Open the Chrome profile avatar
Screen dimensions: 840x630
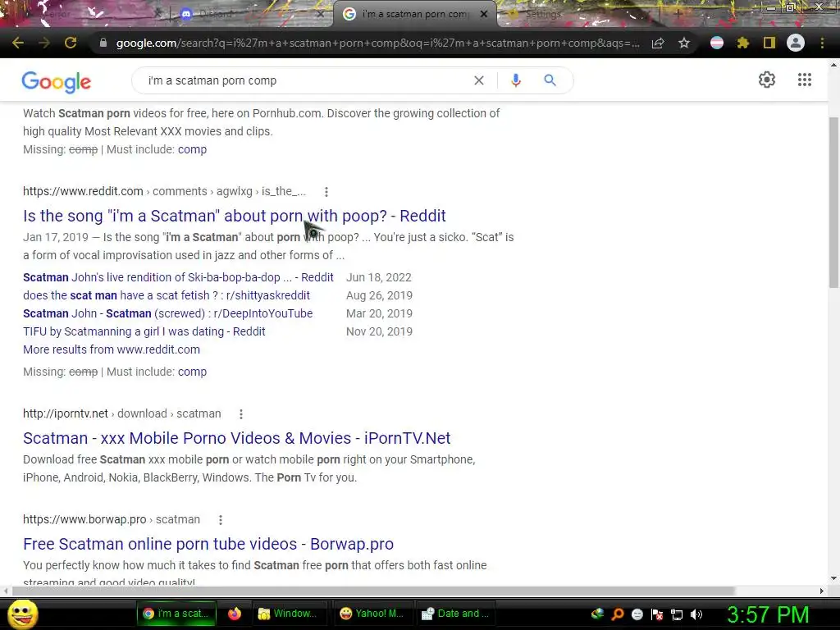[796, 43]
